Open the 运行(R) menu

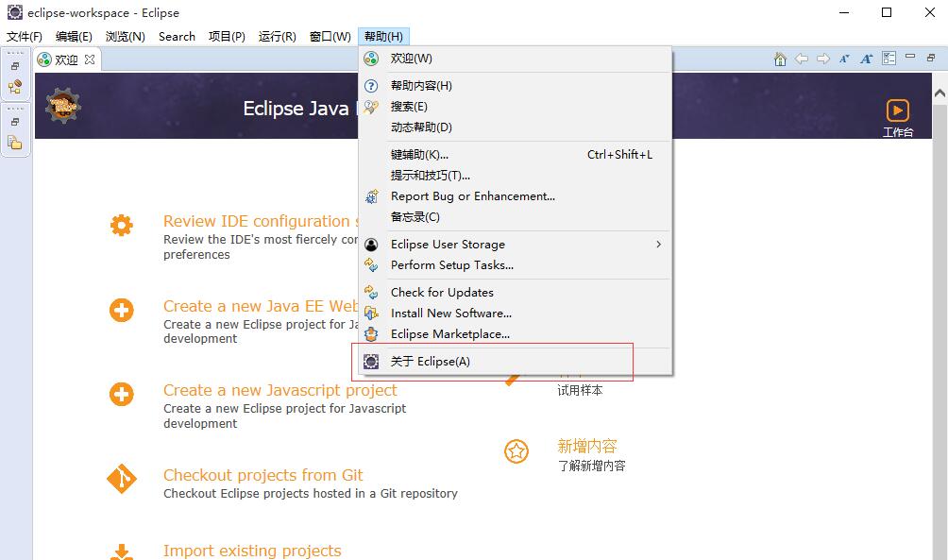(x=277, y=36)
